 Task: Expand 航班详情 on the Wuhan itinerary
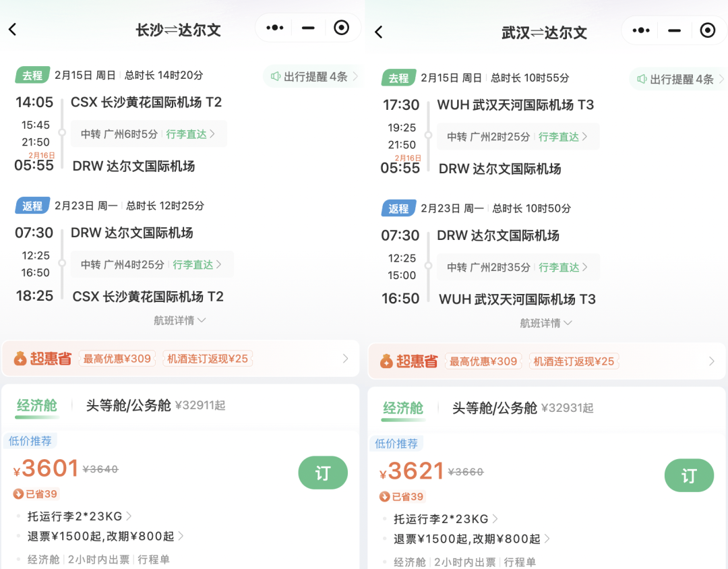(x=546, y=323)
